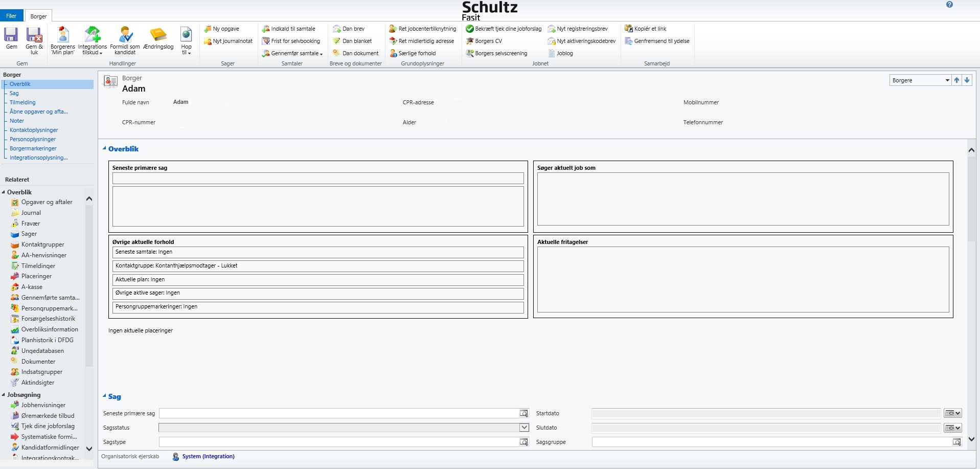980x469 pixels.
Task: Click lookup icon for Sagsgruppe
Action: (x=956, y=442)
